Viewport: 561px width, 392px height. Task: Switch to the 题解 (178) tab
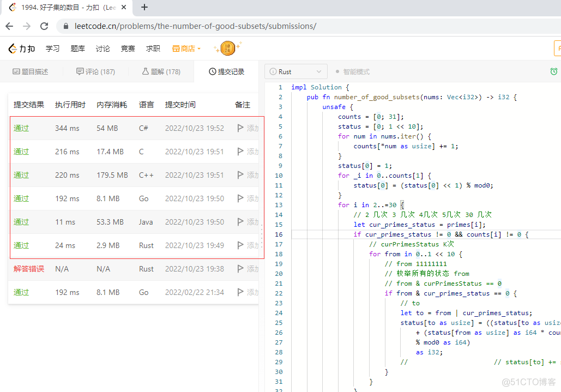tap(161, 71)
